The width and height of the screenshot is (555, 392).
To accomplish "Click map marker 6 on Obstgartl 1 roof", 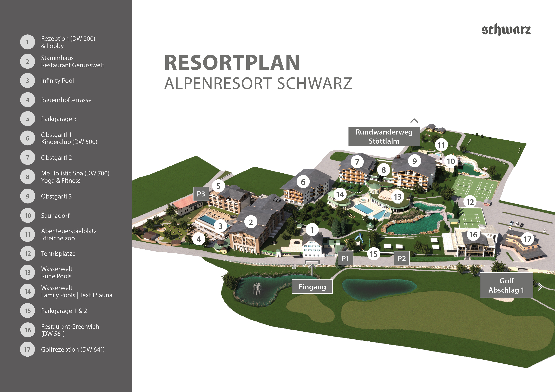I will point(303,182).
